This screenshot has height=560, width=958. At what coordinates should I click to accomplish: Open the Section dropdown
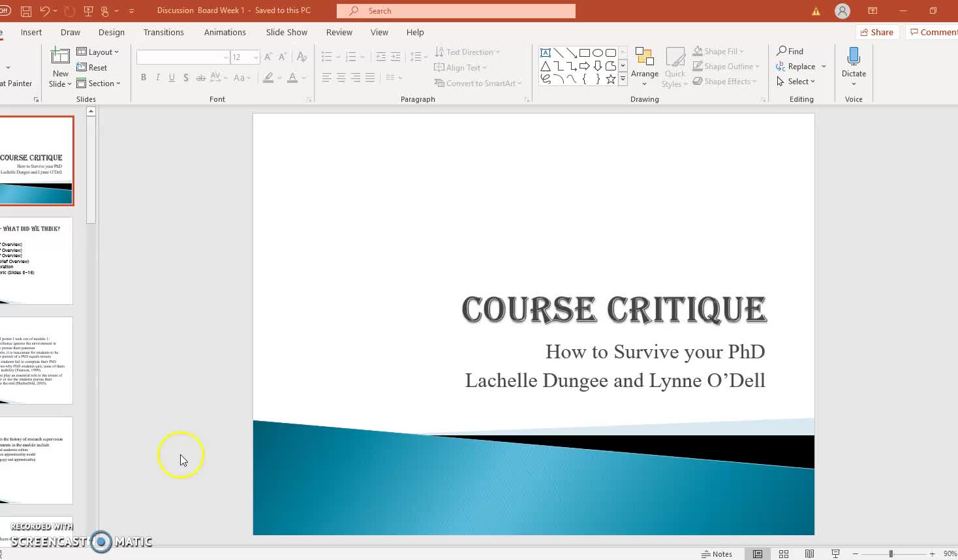(x=99, y=84)
